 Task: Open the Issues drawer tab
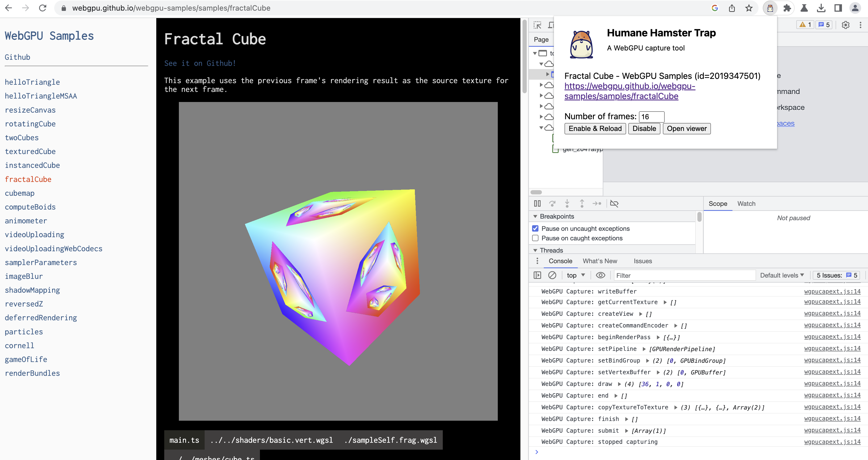point(643,261)
